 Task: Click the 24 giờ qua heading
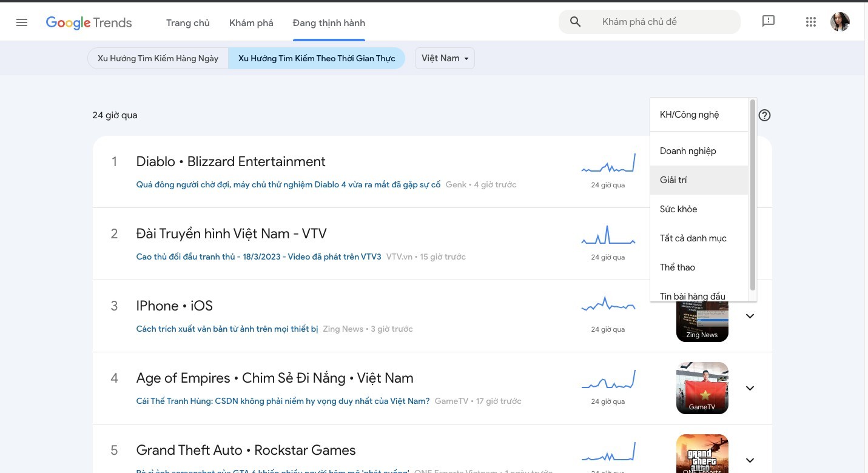pyautogui.click(x=115, y=115)
